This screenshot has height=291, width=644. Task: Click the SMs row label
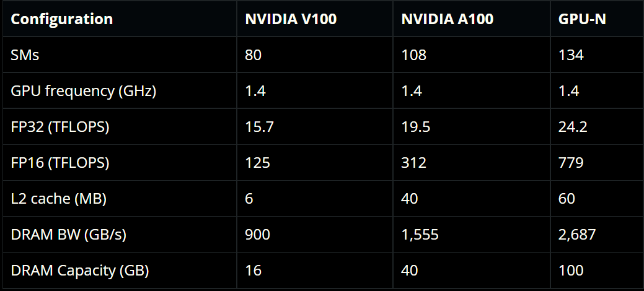[x=25, y=55]
